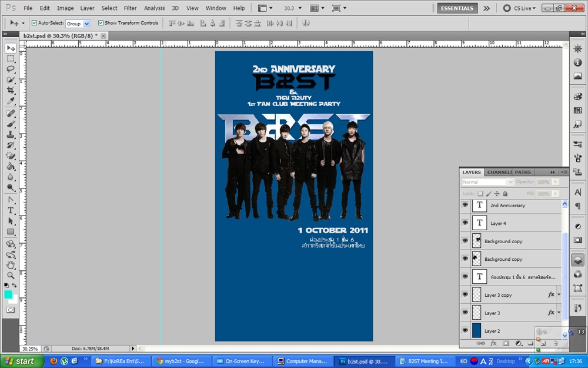Image resolution: width=588 pixels, height=368 pixels.
Task: Open the Opacity slider arrow
Action: point(556,182)
